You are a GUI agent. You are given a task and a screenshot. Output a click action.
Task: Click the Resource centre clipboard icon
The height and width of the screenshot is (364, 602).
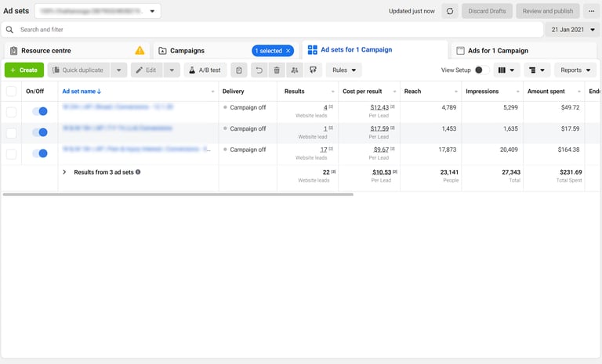click(14, 51)
